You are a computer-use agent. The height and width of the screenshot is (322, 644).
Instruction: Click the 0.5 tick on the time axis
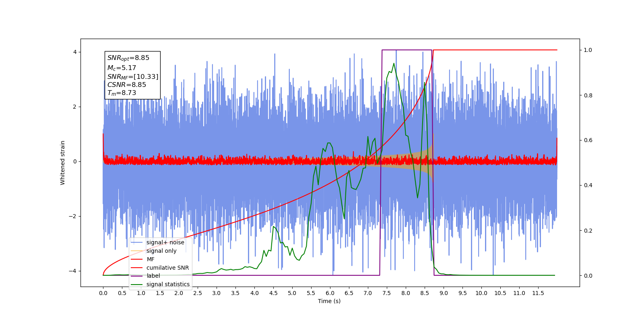tap(122, 293)
